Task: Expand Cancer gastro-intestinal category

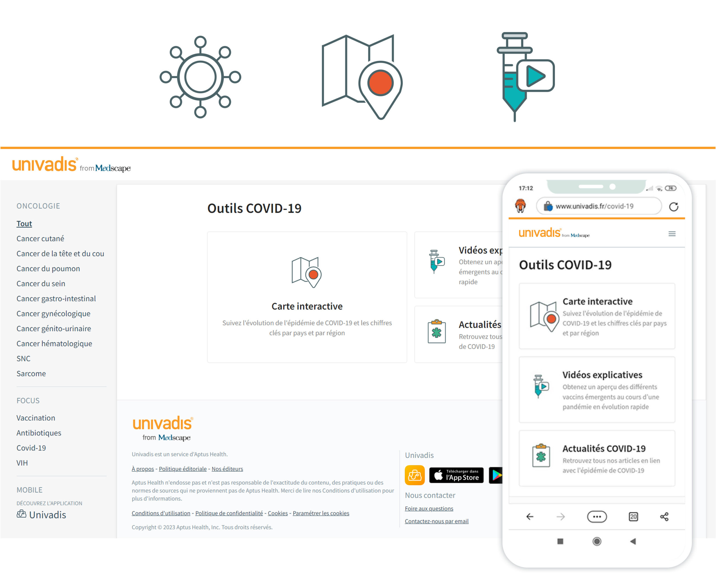Action: 56,297
